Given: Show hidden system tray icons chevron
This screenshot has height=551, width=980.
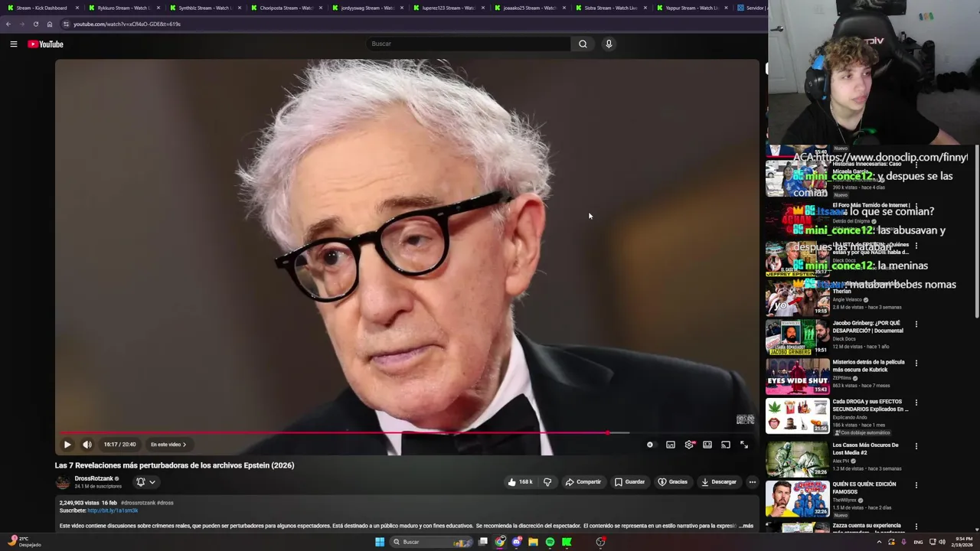Looking at the screenshot, I should coord(879,542).
